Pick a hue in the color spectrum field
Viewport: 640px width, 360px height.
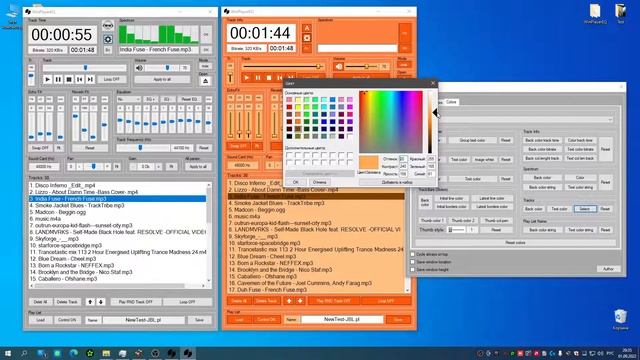(x=391, y=122)
